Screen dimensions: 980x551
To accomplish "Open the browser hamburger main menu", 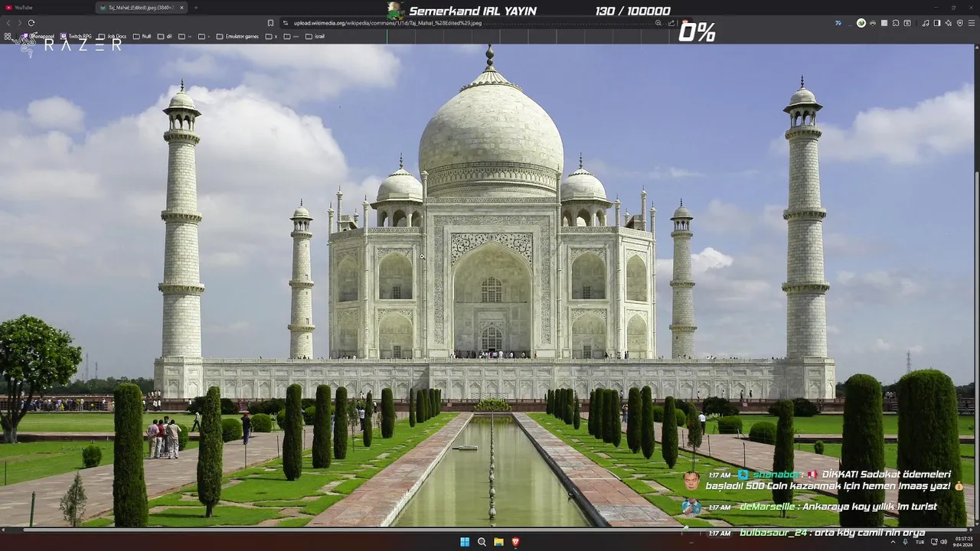I will pos(972,23).
